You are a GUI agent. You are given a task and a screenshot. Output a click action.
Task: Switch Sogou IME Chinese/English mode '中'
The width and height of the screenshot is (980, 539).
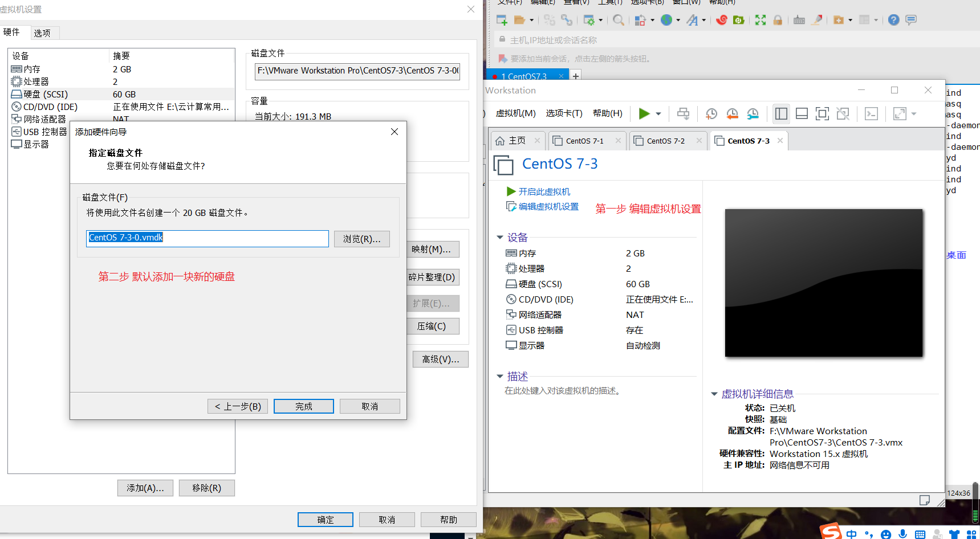(x=852, y=534)
